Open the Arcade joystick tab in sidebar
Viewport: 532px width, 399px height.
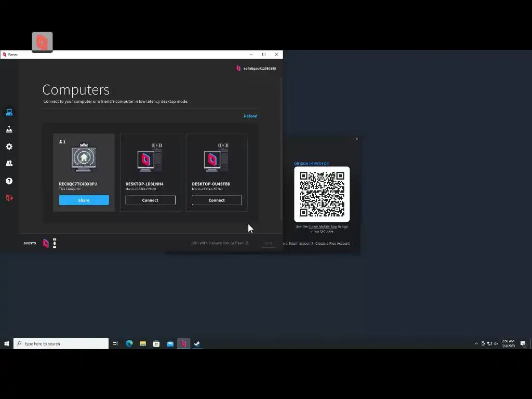pyautogui.click(x=9, y=129)
